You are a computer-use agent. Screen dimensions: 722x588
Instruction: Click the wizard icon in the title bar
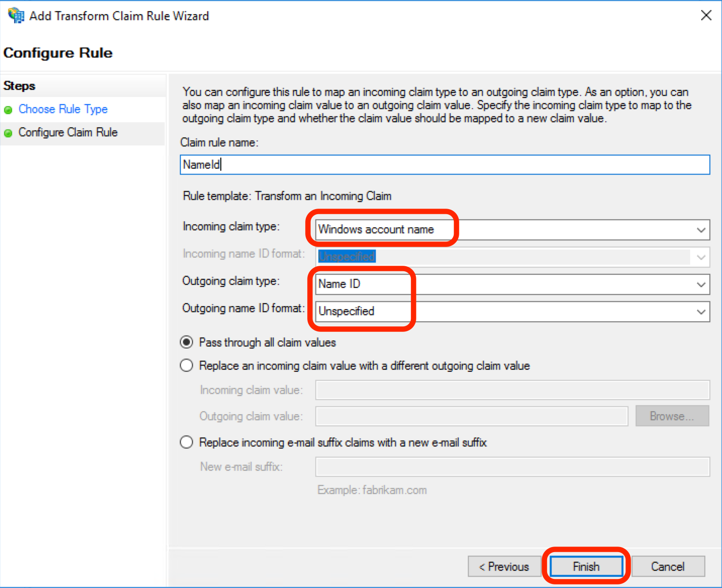click(15, 15)
